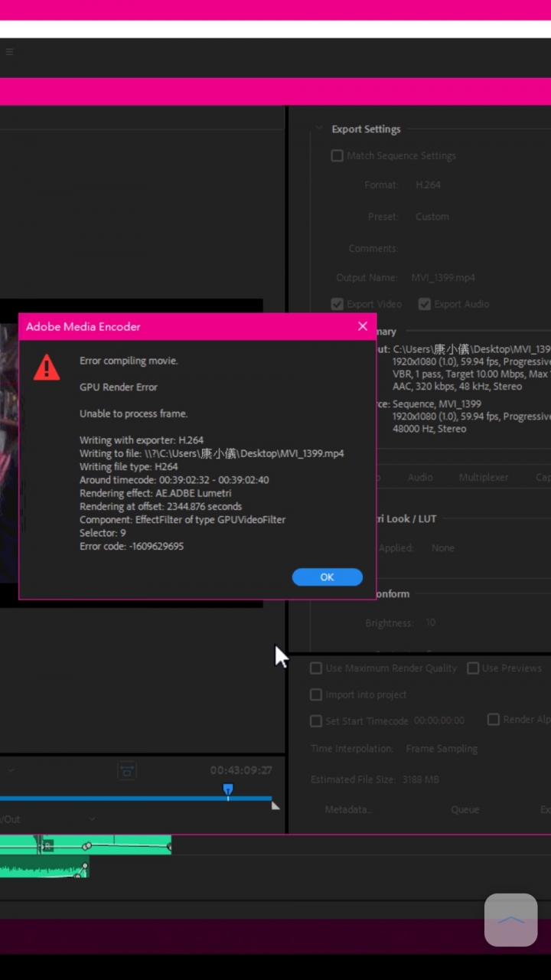Toggle the Use Previews checkbox
The width and height of the screenshot is (551, 980).
pos(473,668)
